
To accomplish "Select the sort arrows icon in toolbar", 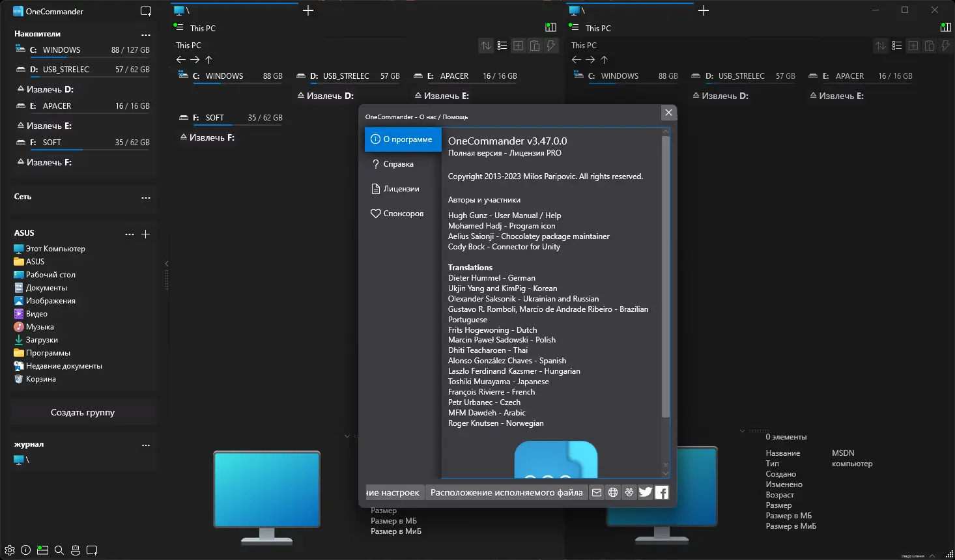I will (x=485, y=46).
